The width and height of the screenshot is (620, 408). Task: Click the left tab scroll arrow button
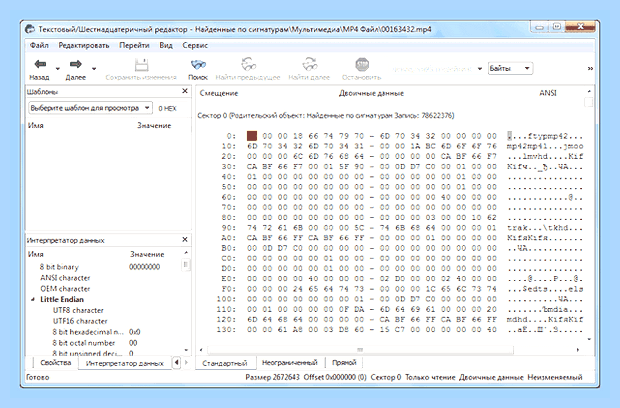click(176, 363)
